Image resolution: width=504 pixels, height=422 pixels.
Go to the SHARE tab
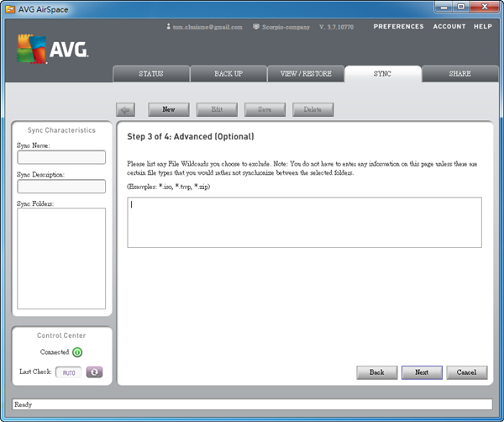coord(460,74)
